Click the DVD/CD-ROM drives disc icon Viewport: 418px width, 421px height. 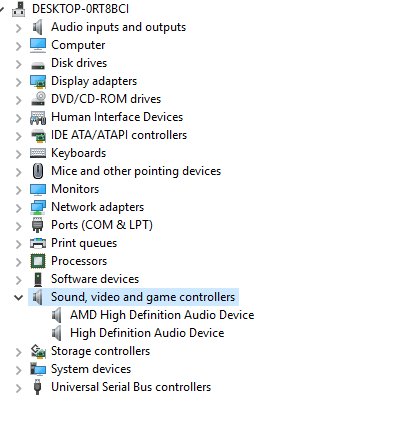(x=38, y=99)
